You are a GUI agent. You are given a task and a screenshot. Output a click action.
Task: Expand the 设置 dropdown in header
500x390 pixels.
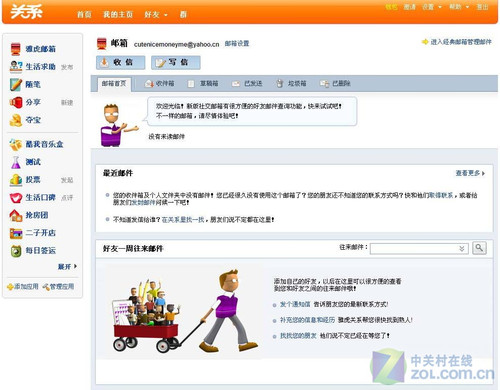click(431, 7)
